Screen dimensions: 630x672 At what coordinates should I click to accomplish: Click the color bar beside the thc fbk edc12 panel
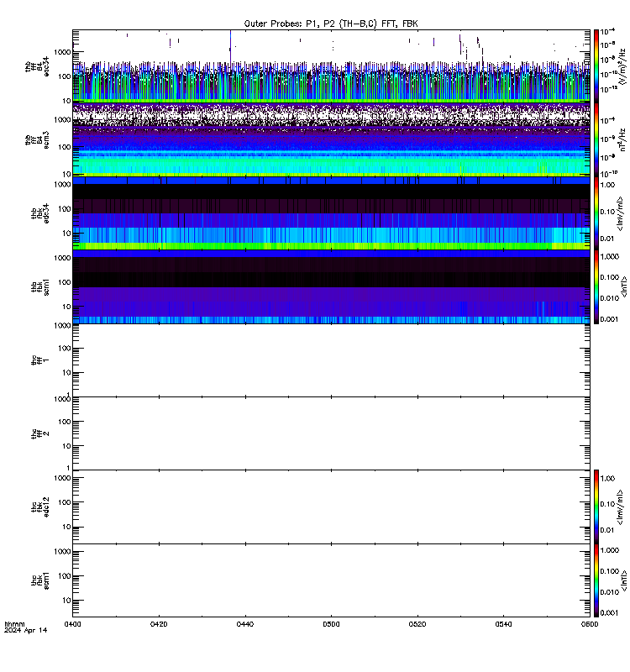click(596, 507)
